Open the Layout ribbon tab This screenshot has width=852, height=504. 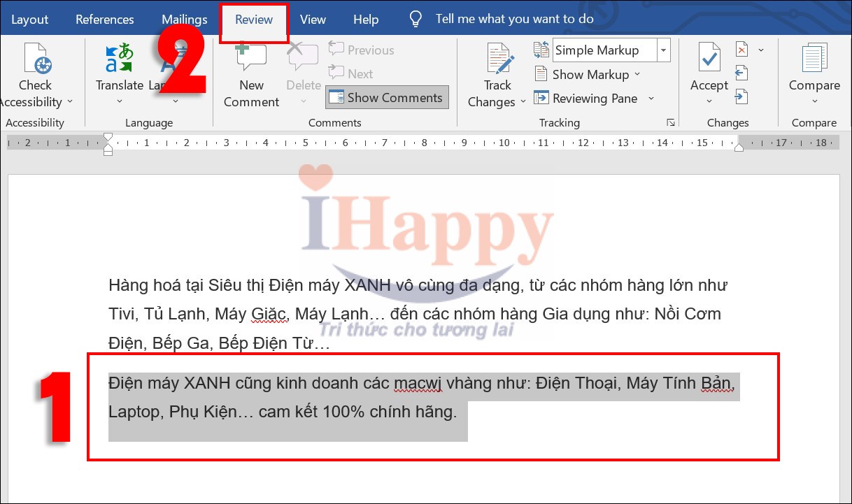pyautogui.click(x=29, y=20)
